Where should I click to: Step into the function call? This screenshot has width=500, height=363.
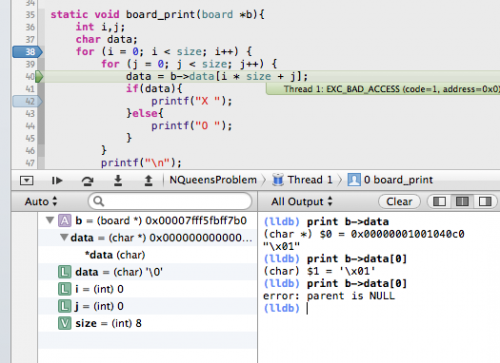[118, 180]
